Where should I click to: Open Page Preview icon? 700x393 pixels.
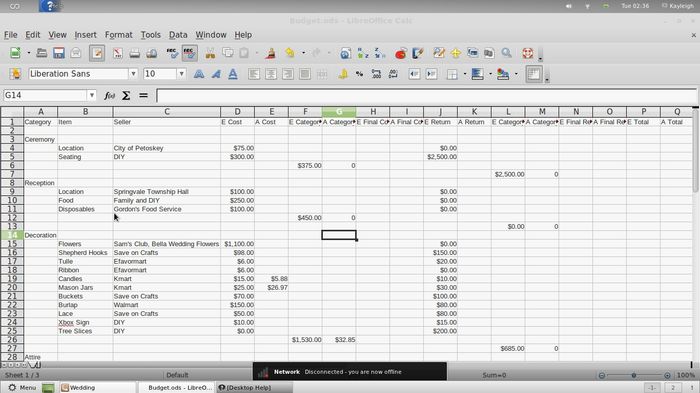(151, 53)
